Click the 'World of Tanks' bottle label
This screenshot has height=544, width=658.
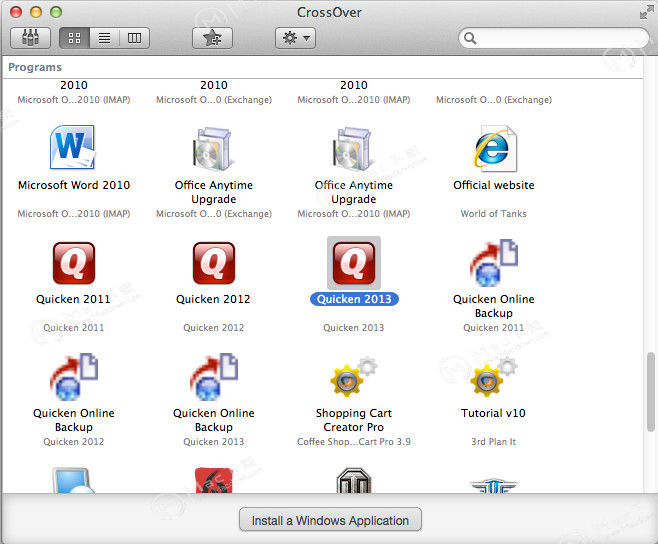coord(494,214)
